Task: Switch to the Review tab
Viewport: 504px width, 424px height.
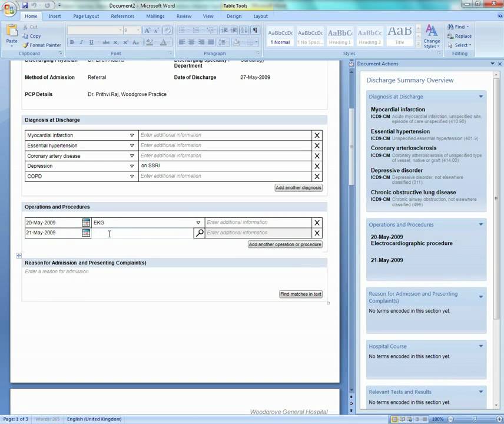Action: coord(184,16)
